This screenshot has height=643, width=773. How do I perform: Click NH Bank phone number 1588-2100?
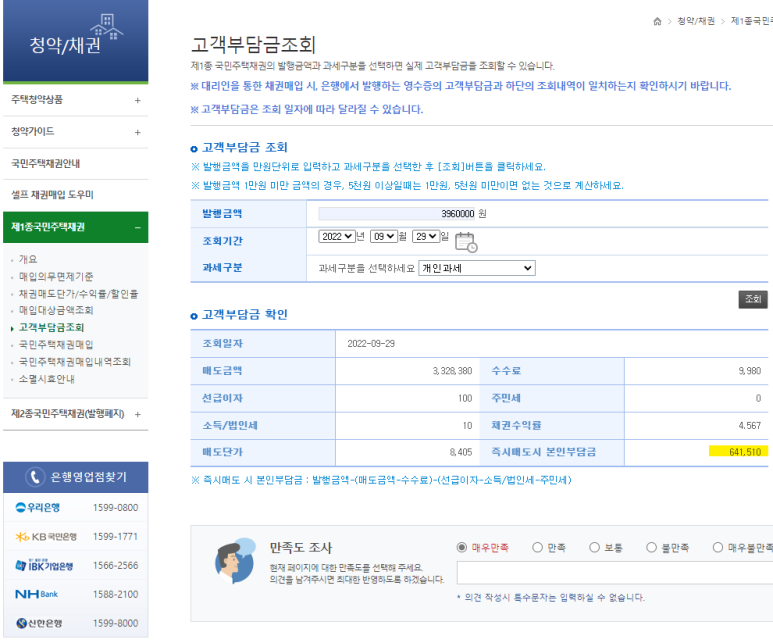point(115,594)
